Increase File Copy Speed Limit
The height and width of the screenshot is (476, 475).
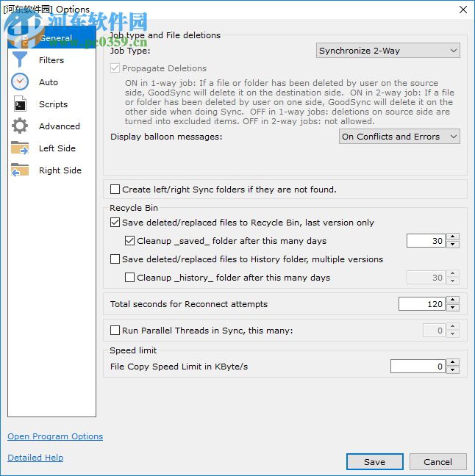click(453, 363)
